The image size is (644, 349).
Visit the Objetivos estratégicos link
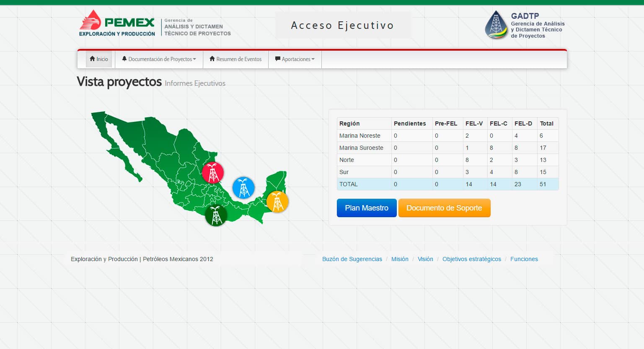pyautogui.click(x=471, y=259)
